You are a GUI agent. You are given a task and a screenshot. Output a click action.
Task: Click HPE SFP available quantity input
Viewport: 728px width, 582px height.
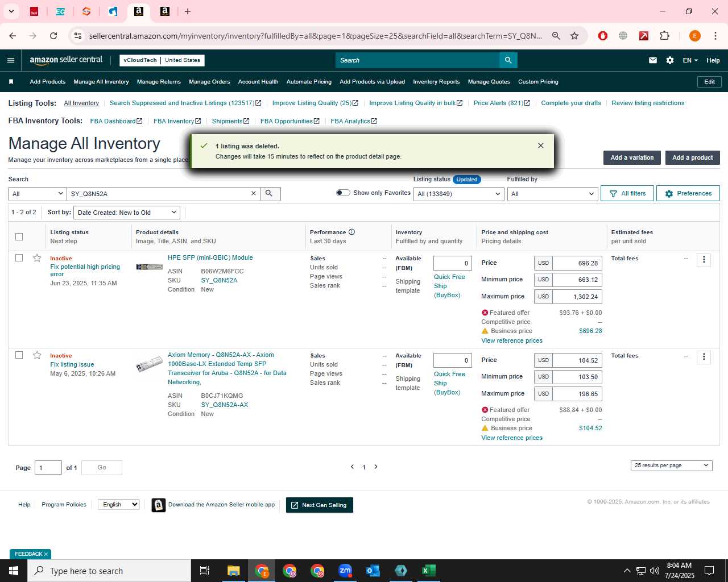(x=453, y=263)
